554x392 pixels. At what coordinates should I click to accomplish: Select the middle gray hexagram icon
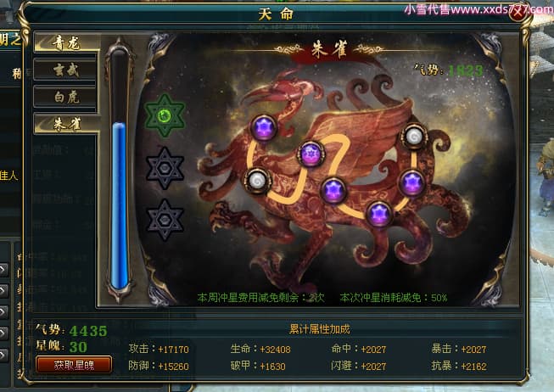[x=165, y=168]
